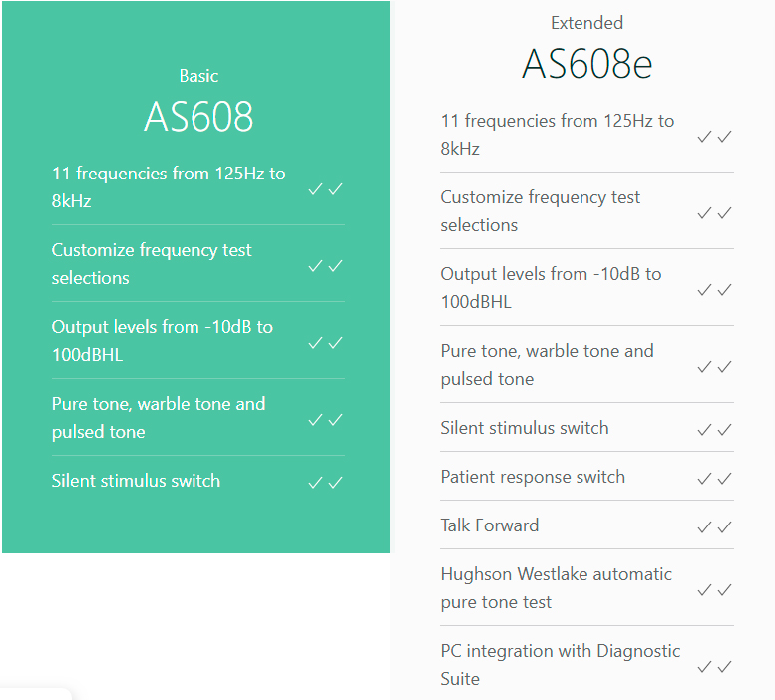This screenshot has width=775, height=700.
Task: Click checkmark beside Basic Output levels row
Action: coord(325,342)
